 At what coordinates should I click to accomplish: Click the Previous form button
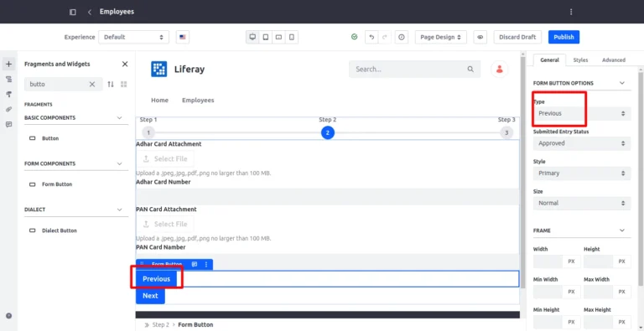[157, 279]
